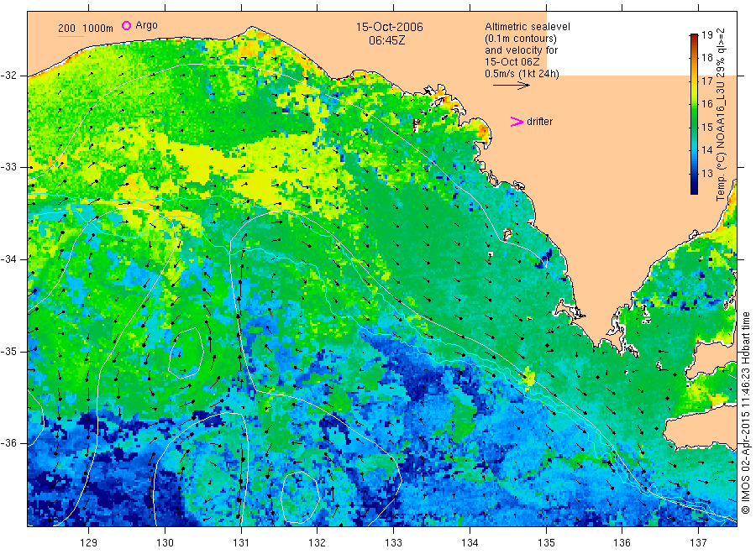The width and height of the screenshot is (756, 554).
Task: Click the color bar value 13
Action: (x=706, y=173)
